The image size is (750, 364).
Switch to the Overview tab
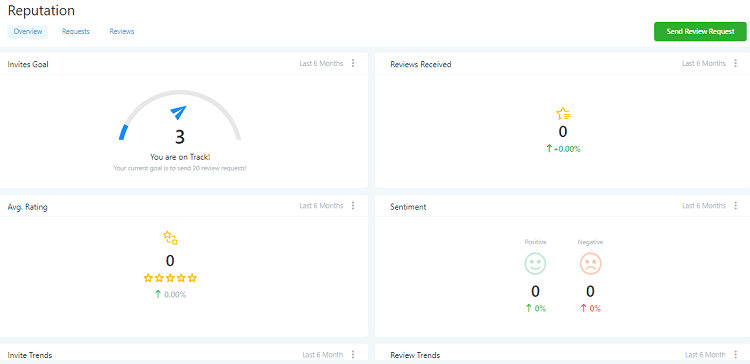pos(28,32)
